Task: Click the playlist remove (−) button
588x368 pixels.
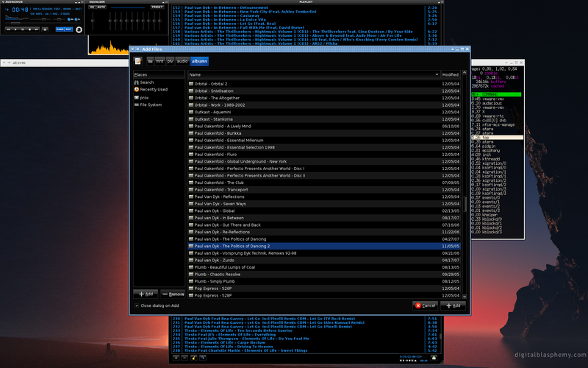Action: 184,358
